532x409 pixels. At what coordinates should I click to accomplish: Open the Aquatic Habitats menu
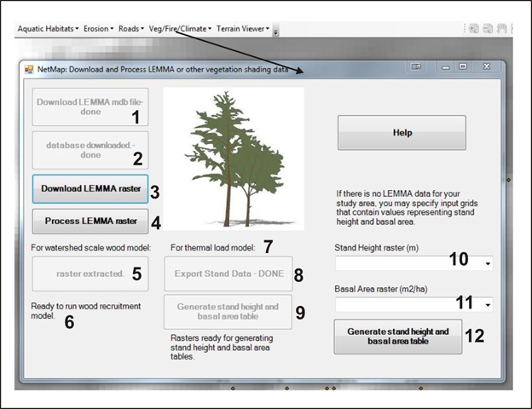48,28
